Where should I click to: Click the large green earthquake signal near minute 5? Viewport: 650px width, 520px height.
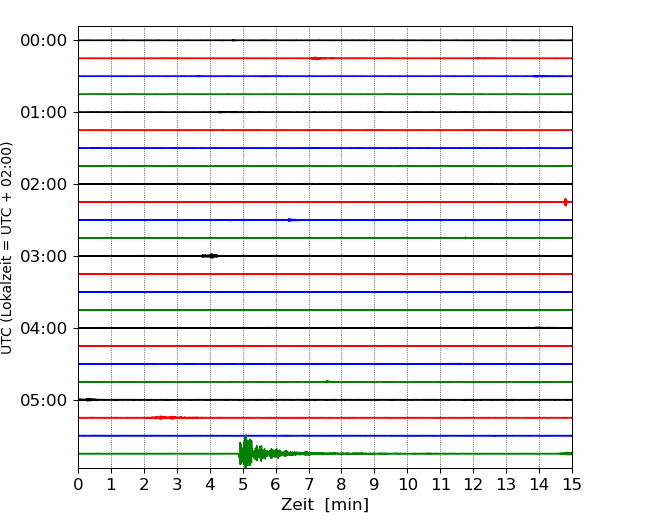click(x=245, y=452)
